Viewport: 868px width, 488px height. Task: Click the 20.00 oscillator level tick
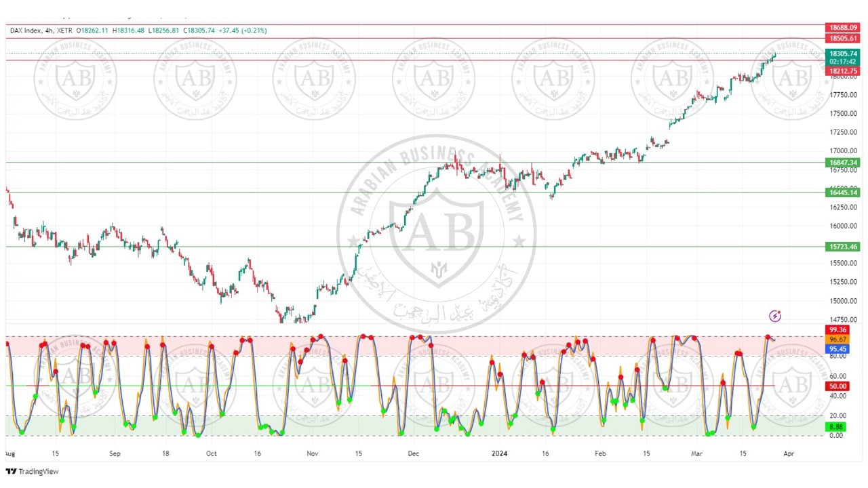tap(836, 416)
